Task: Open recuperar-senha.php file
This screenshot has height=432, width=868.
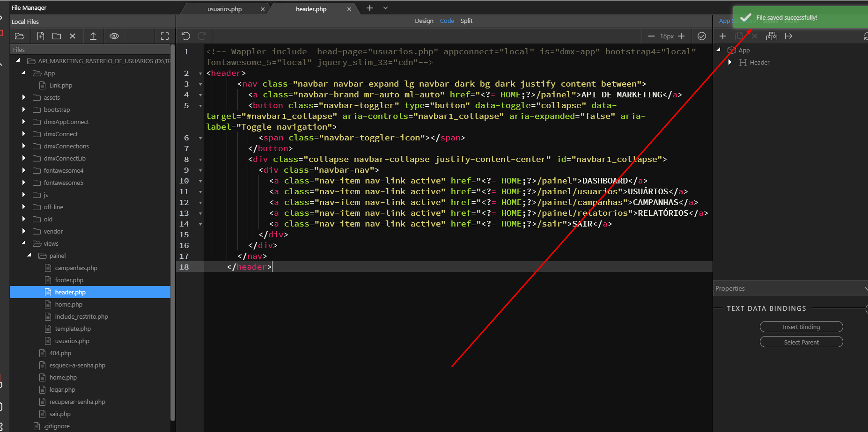Action: [77, 402]
